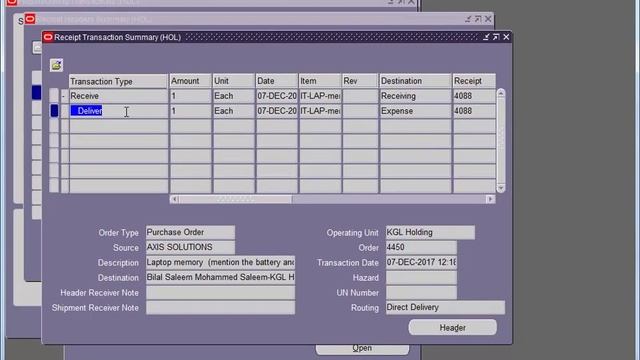The width and height of the screenshot is (640, 360).
Task: Click the Operating Unit field
Action: pos(430,232)
